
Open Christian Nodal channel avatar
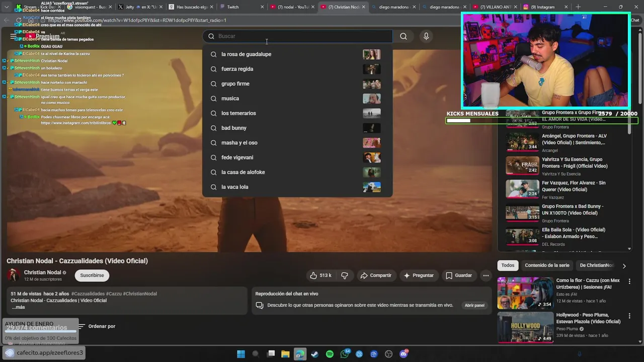click(x=14, y=275)
